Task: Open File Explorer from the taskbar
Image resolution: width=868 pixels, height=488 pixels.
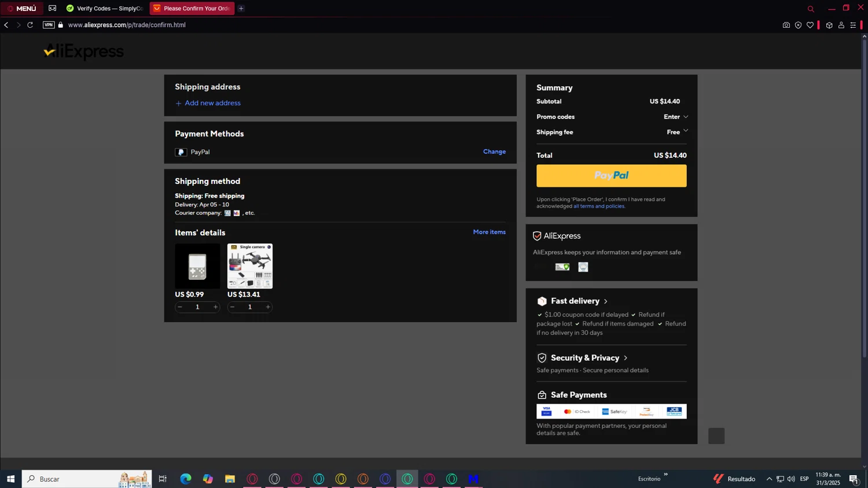Action: click(230, 479)
